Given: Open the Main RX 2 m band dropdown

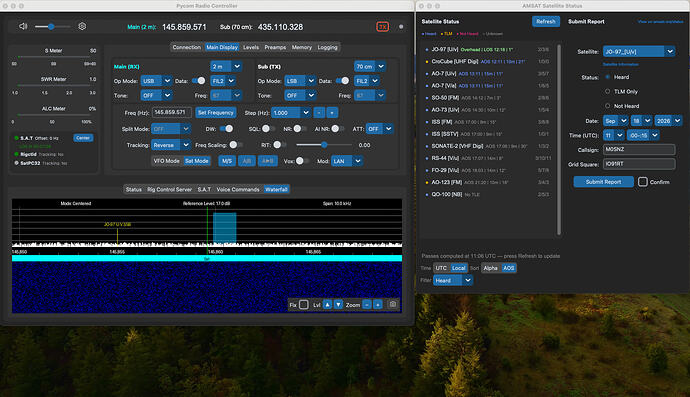Looking at the screenshot, I should coord(226,66).
